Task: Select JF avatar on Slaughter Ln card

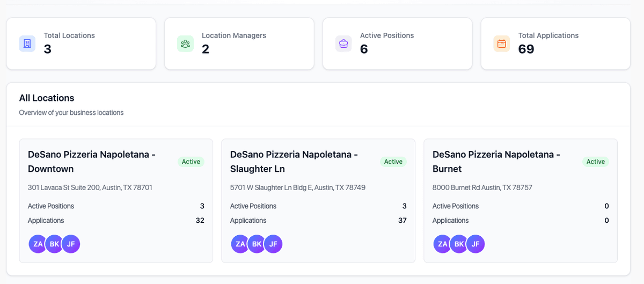Action: (x=273, y=244)
